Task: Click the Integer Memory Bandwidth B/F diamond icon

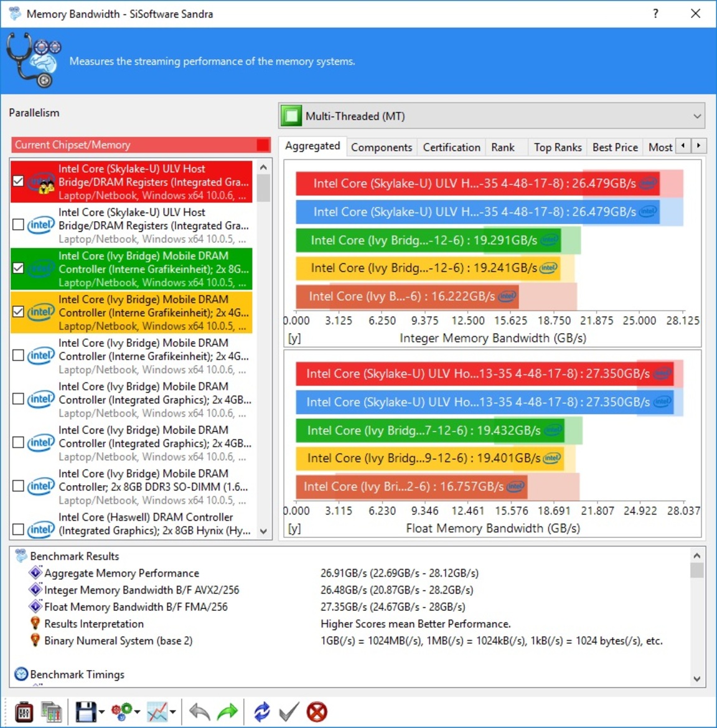Action: click(35, 590)
